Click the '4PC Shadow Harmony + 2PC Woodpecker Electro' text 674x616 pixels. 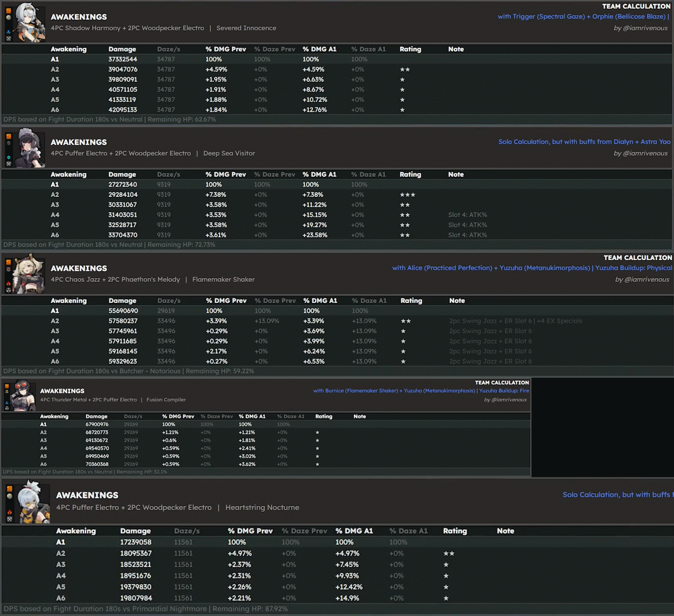(127, 28)
